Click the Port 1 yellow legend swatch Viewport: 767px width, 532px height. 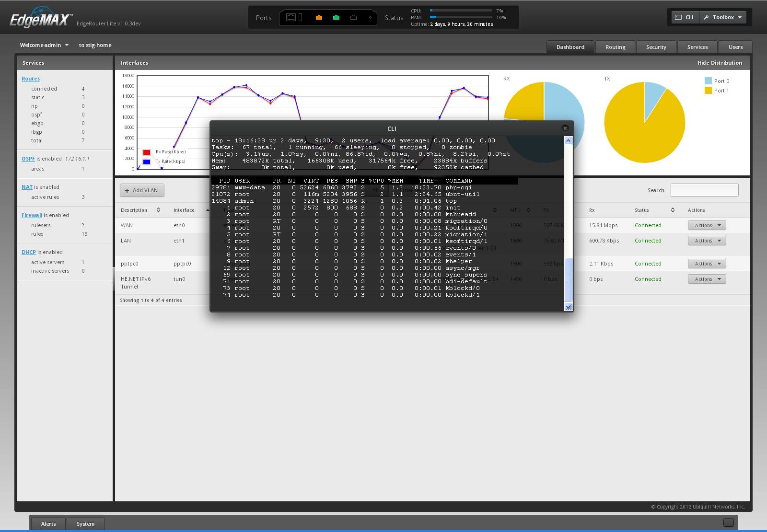pyautogui.click(x=707, y=90)
